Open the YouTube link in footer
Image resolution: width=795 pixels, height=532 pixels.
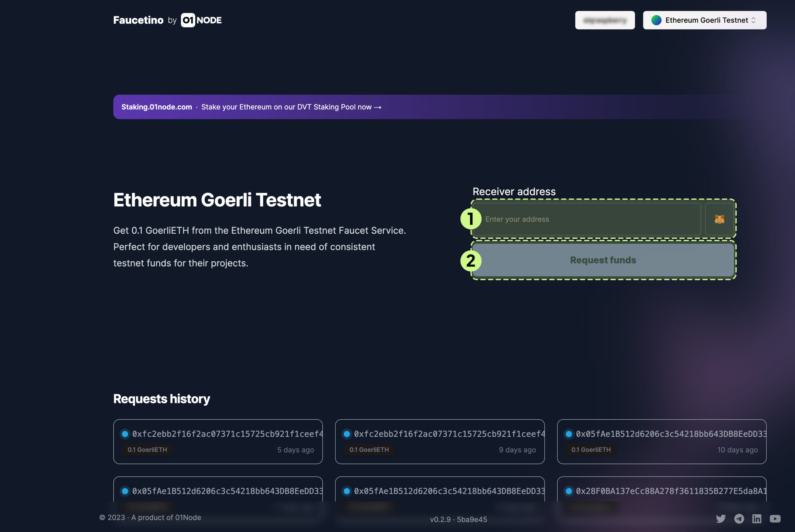(x=775, y=518)
